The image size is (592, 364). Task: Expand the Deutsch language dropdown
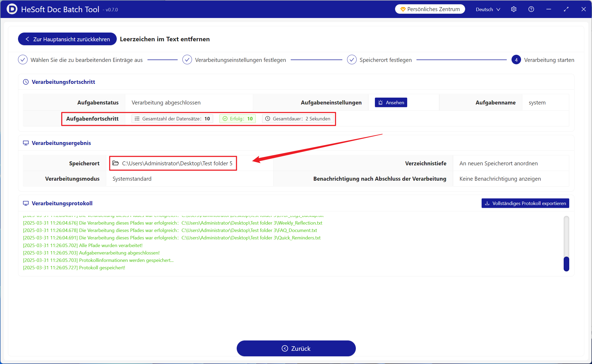[x=488, y=9]
